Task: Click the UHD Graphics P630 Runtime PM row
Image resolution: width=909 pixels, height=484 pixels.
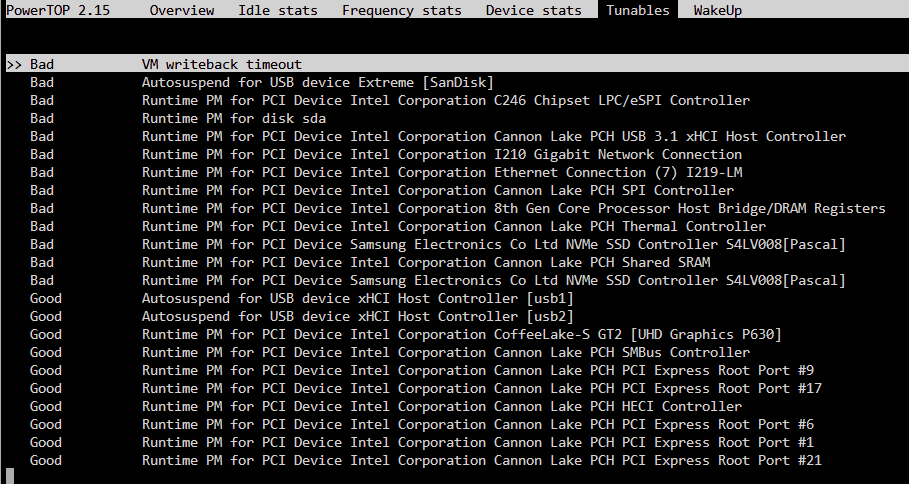Action: (x=461, y=334)
